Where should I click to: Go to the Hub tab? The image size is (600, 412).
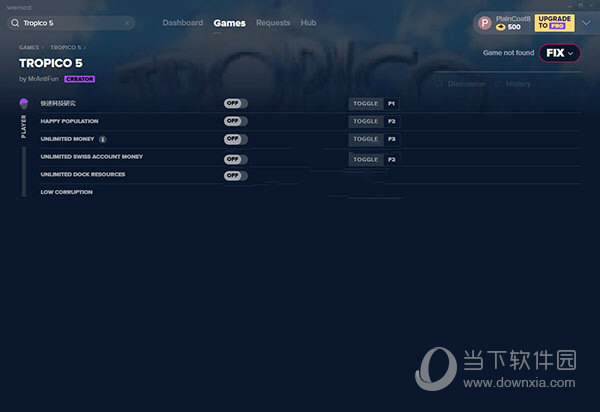308,23
